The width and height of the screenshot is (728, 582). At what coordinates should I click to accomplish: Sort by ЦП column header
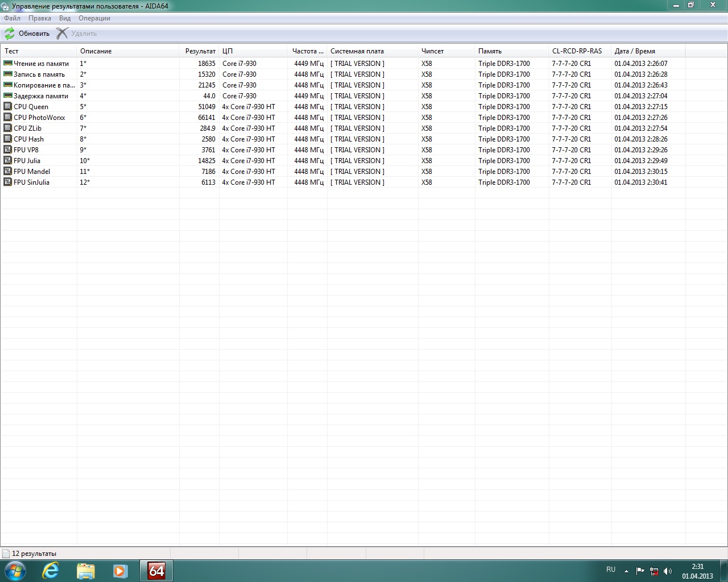[x=253, y=51]
